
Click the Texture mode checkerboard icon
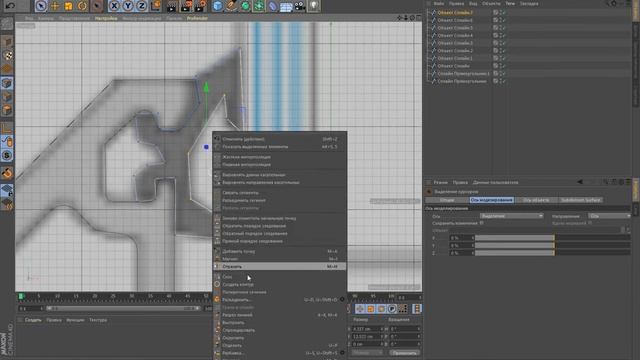(7, 56)
